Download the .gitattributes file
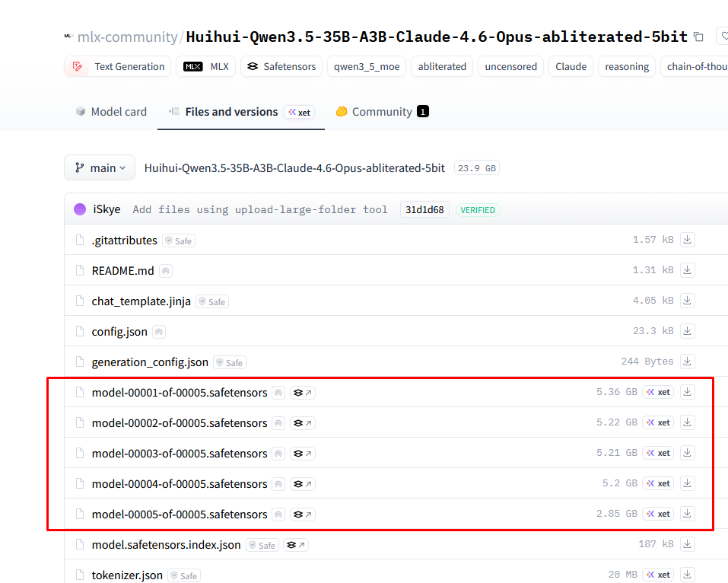Viewport: 728px width, 583px height. (687, 240)
